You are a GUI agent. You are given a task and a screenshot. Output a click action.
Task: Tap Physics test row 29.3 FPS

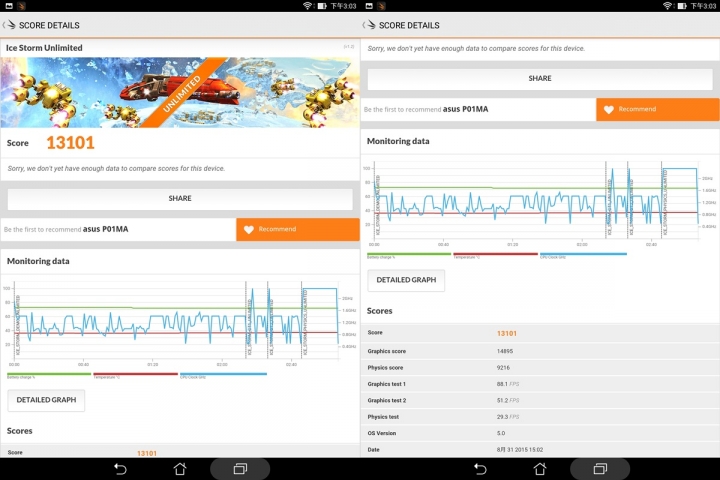pos(540,417)
